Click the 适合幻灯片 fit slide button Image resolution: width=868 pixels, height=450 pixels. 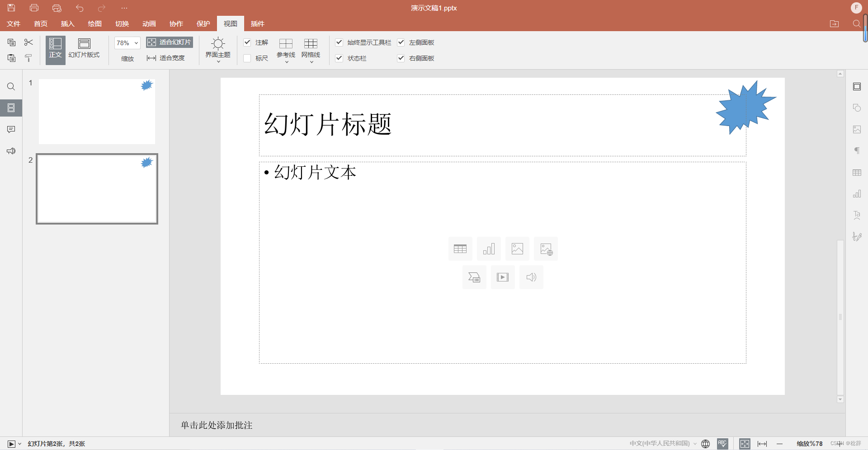pyautogui.click(x=170, y=42)
